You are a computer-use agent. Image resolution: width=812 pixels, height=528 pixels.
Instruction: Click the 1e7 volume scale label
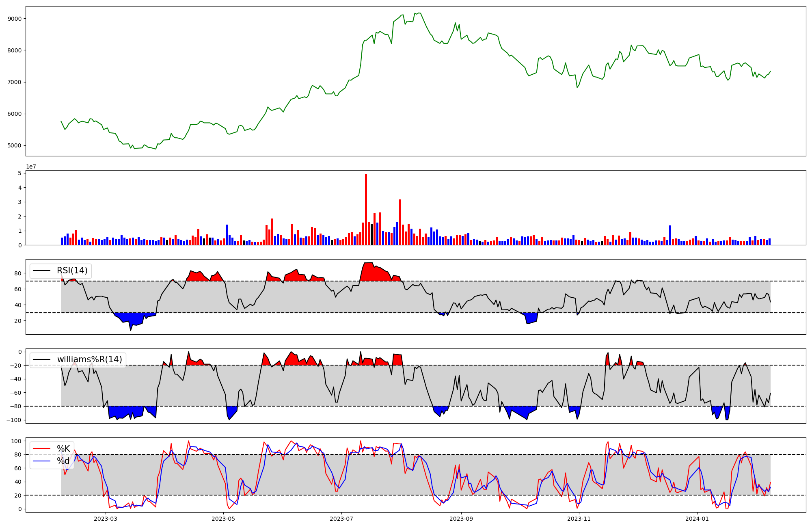click(31, 167)
